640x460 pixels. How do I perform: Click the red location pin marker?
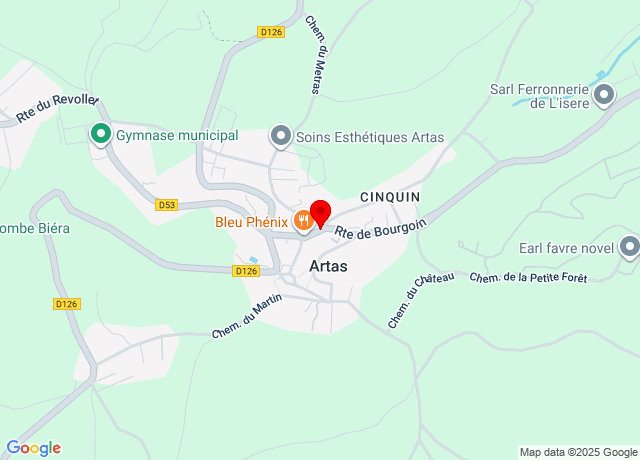pyautogui.click(x=320, y=214)
